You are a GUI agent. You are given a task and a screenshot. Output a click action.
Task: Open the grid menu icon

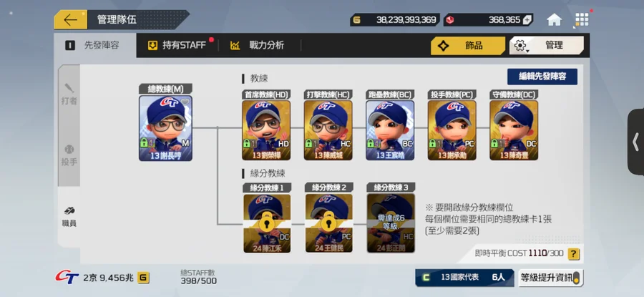tap(582, 19)
